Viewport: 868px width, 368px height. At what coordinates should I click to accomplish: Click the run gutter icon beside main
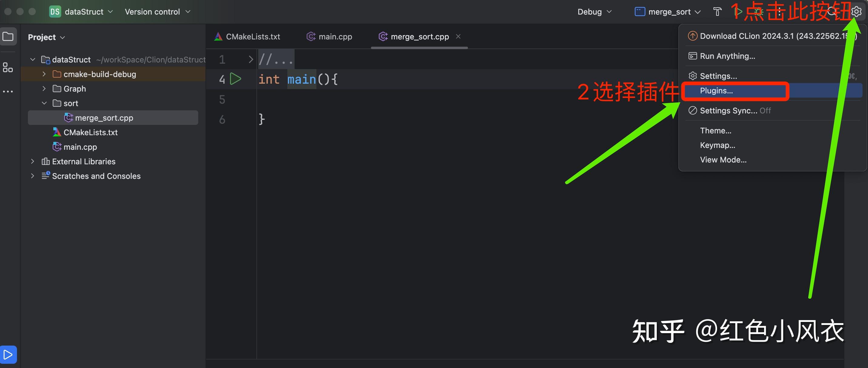[x=235, y=79]
